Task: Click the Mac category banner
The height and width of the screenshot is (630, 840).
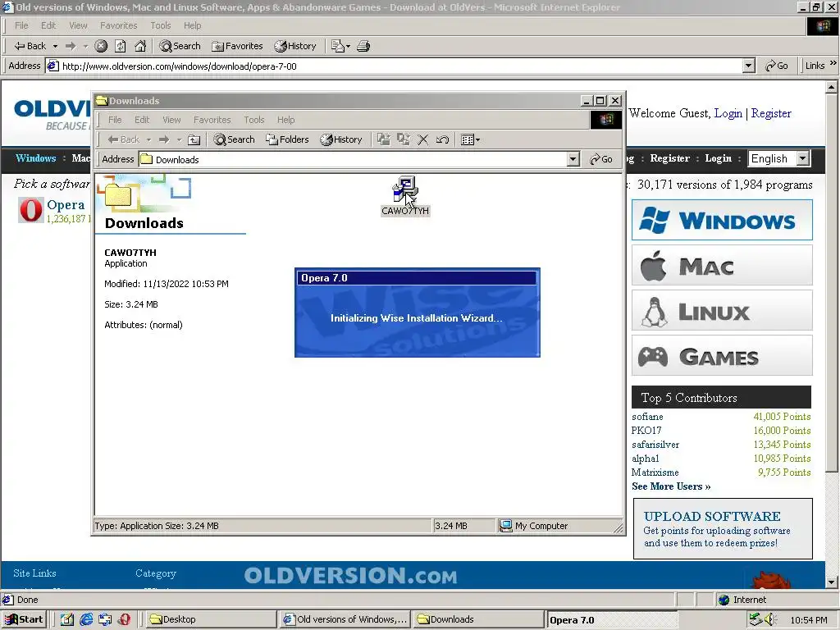Action: 722,265
